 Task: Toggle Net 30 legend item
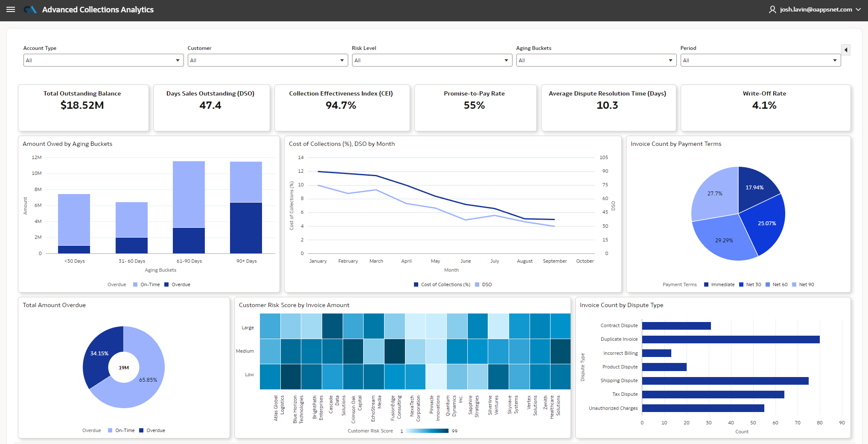coord(750,284)
